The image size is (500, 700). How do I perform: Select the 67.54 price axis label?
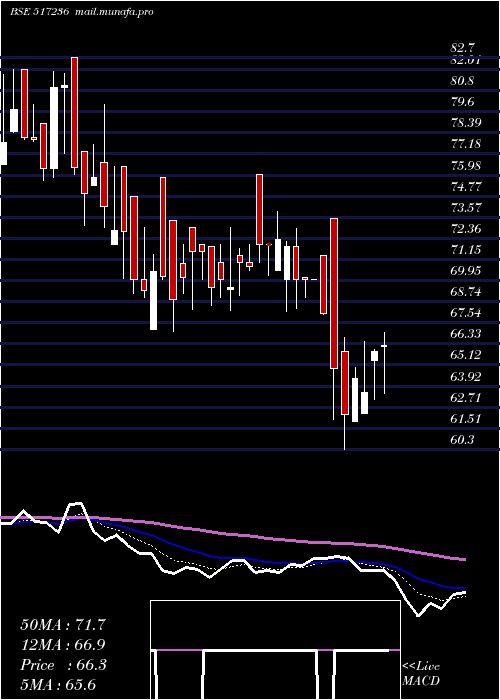click(466, 312)
